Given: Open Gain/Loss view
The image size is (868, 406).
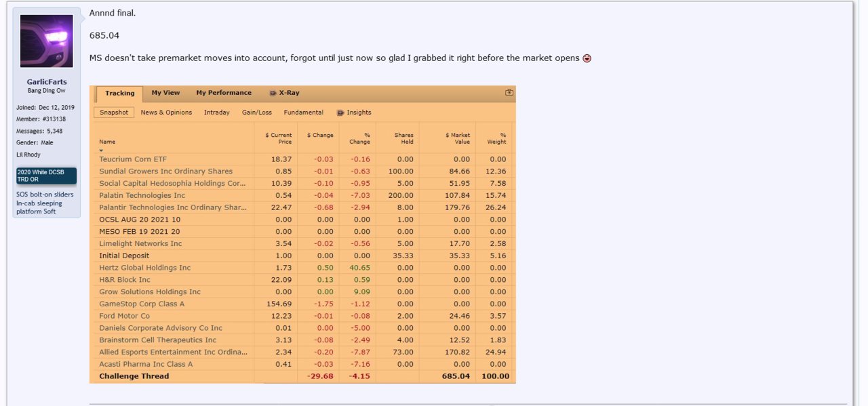Looking at the screenshot, I should click(257, 113).
